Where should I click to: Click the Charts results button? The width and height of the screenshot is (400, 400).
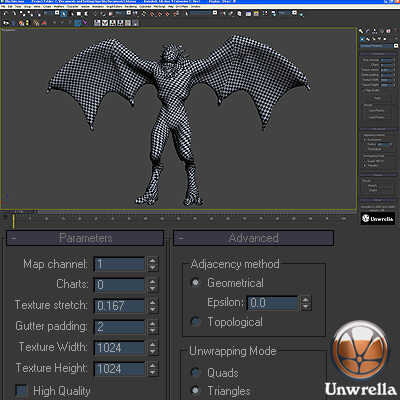(x=373, y=190)
